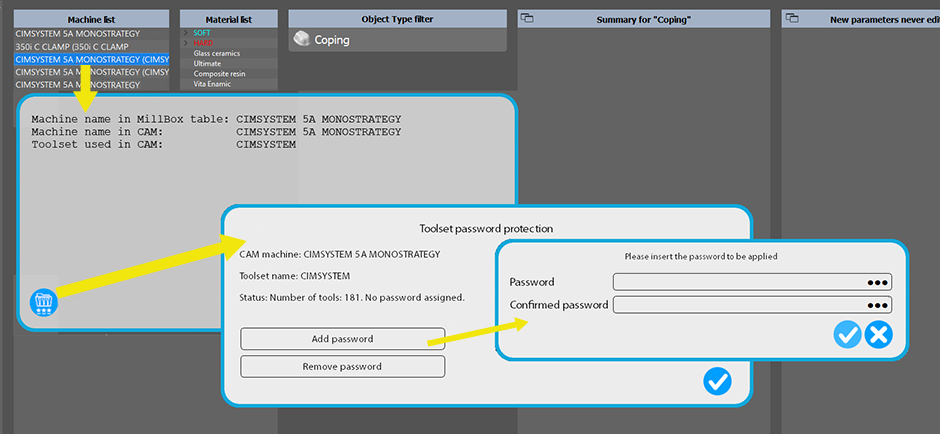Click the Add password button
940x434 pixels.
coord(342,339)
